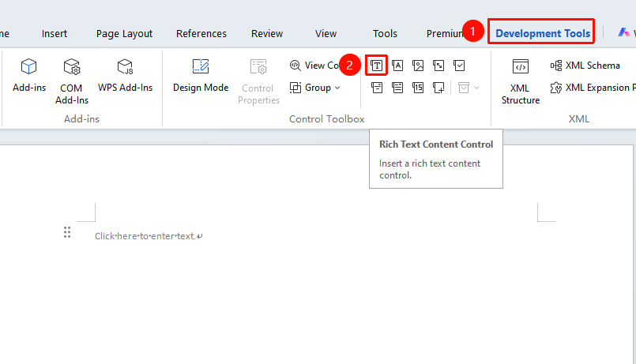
Task: Insert a Picture Content Control
Action: point(418,66)
